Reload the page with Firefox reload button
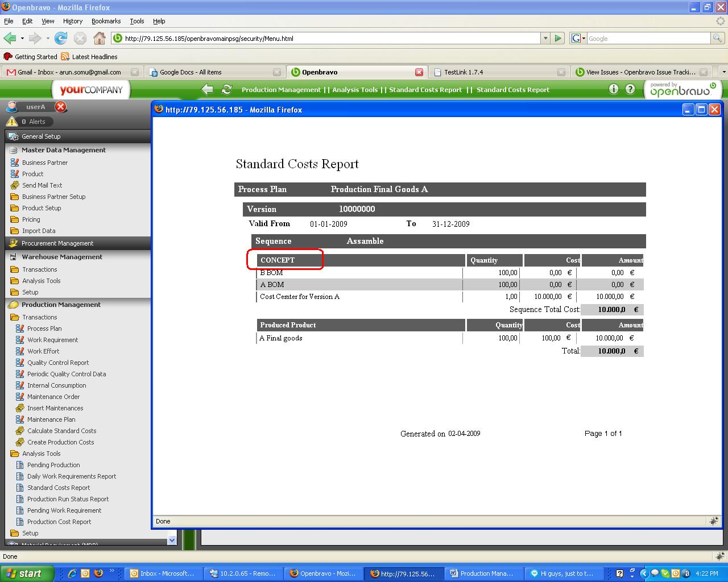Viewport: 728px width, 582px height. pyautogui.click(x=61, y=39)
